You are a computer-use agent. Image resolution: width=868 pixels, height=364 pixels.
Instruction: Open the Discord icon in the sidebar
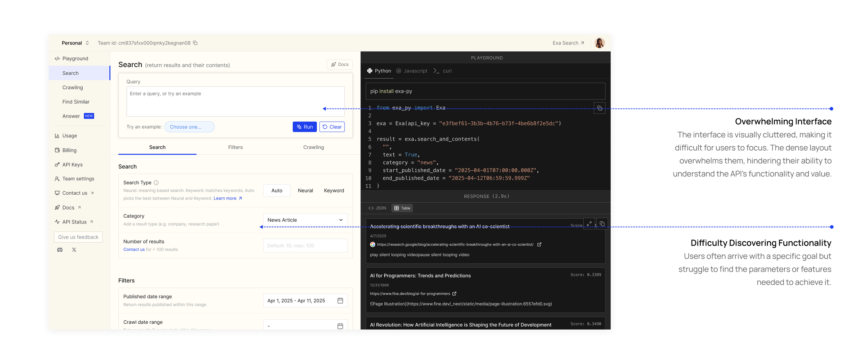tap(60, 250)
